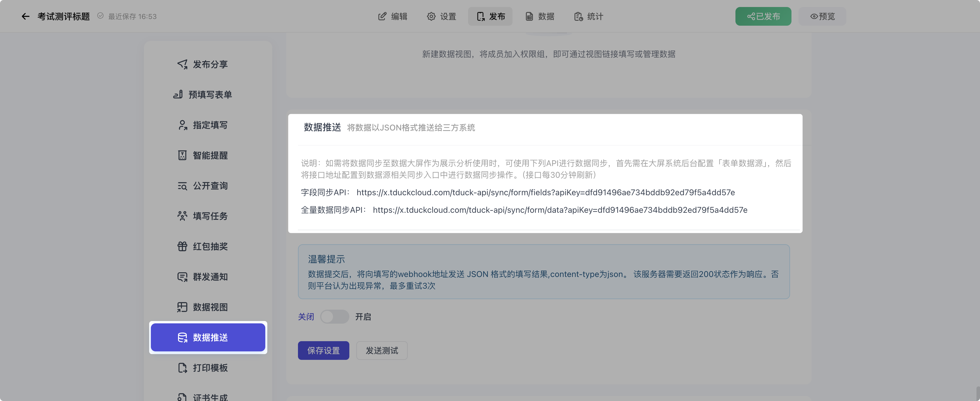Image resolution: width=980 pixels, height=401 pixels.
Task: Switch to the 编辑 tab
Action: [x=393, y=16]
